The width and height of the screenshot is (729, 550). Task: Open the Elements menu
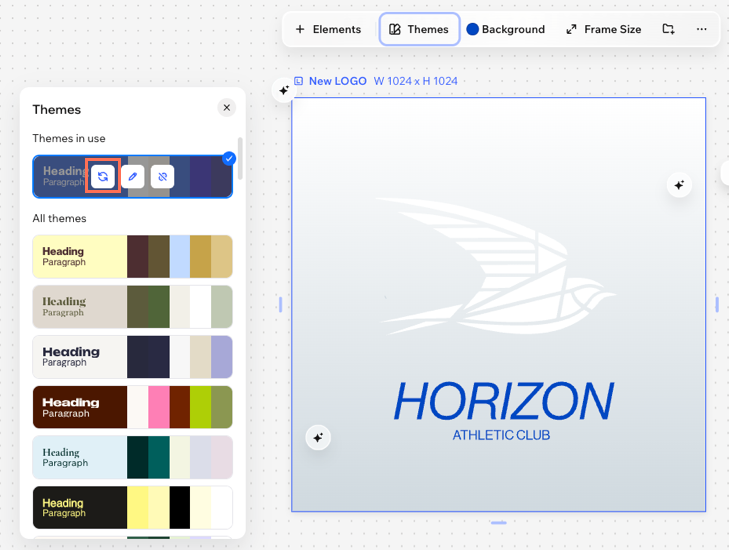tap(328, 29)
